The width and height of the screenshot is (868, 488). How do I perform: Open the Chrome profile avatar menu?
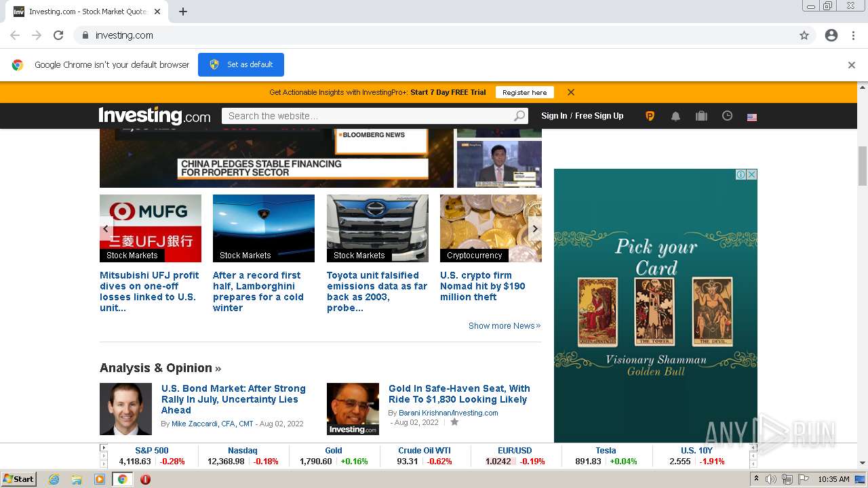click(831, 35)
